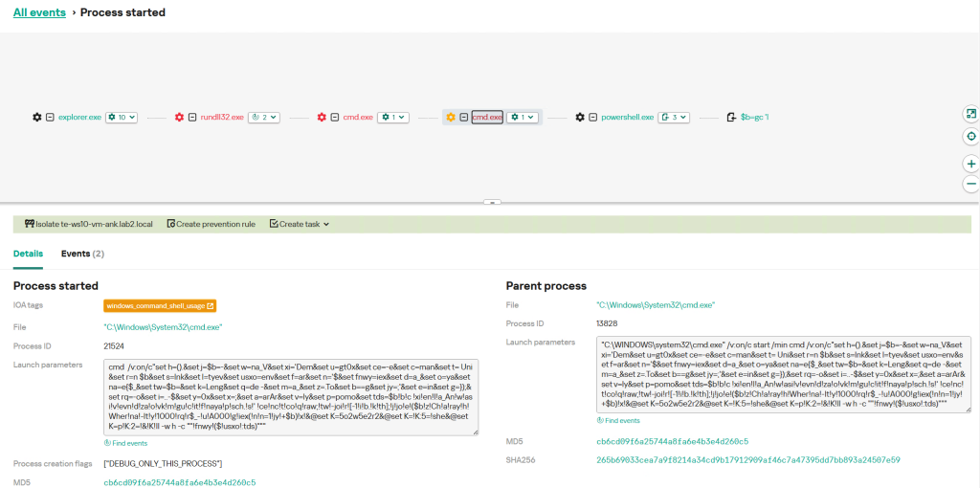Open the dropdown showing 1 after first cmd.exe

coord(393,117)
